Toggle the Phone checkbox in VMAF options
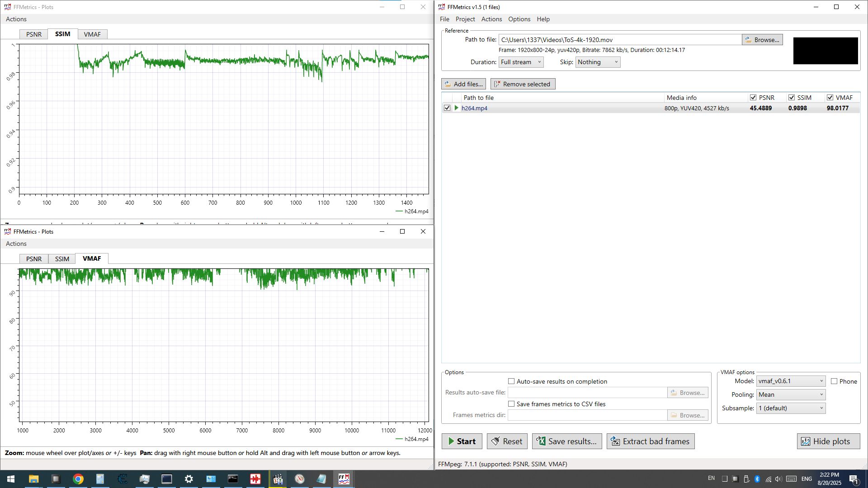The height and width of the screenshot is (488, 868). tap(834, 381)
